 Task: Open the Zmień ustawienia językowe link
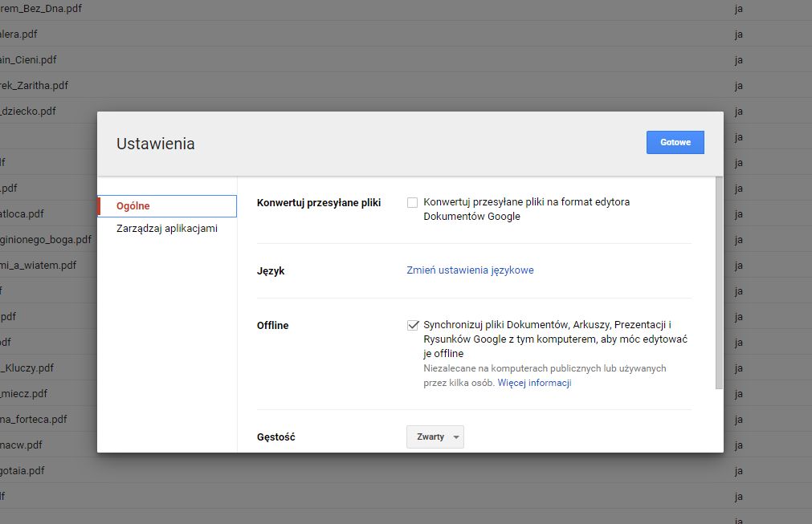pos(470,270)
